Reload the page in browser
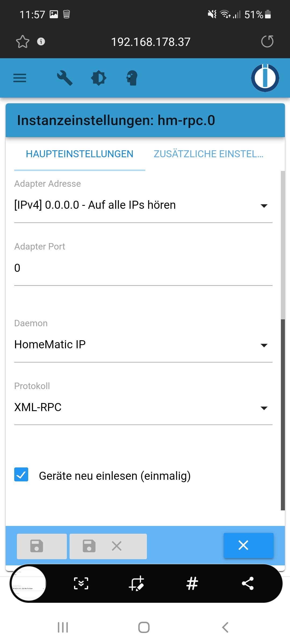 click(267, 42)
